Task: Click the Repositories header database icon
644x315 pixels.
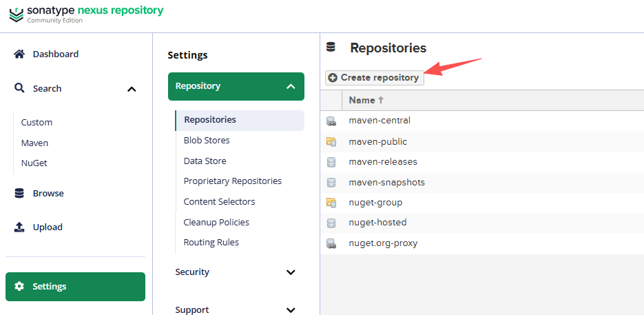Action: [331, 48]
